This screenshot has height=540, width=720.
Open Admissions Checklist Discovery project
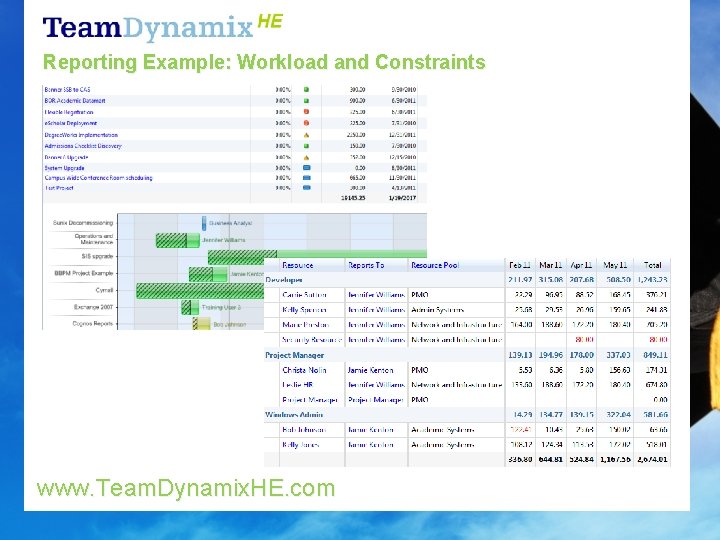[83, 146]
